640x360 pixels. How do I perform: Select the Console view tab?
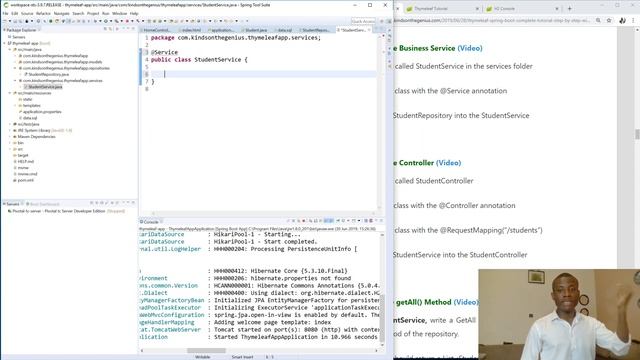click(x=150, y=222)
